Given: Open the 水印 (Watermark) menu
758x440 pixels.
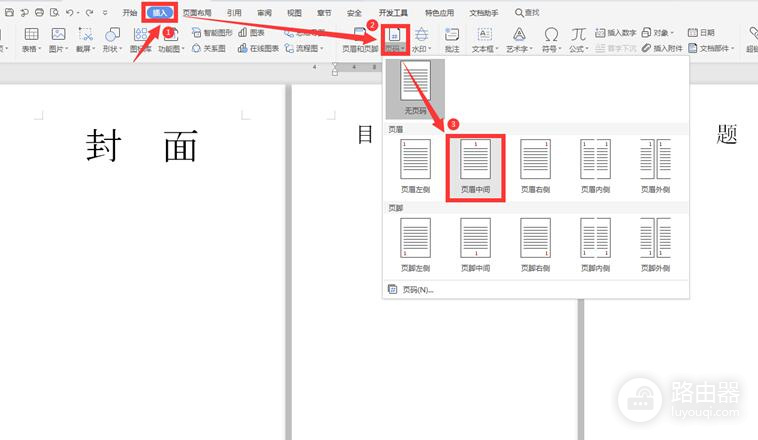Looking at the screenshot, I should pos(422,40).
